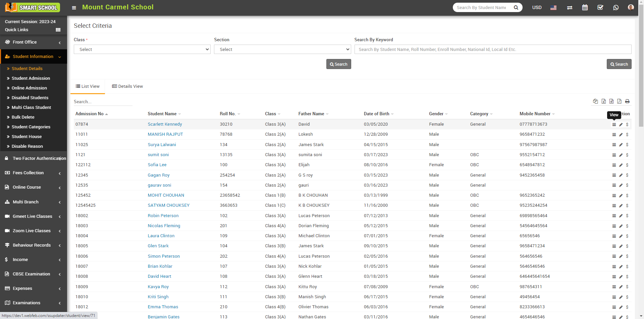Toggle the sidebar with the hamburger menu

[74, 8]
